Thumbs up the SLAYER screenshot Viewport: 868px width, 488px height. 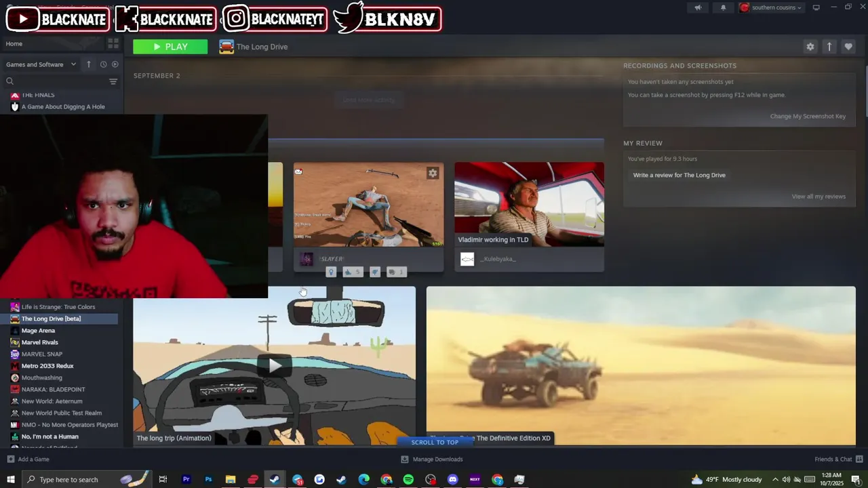tap(351, 272)
